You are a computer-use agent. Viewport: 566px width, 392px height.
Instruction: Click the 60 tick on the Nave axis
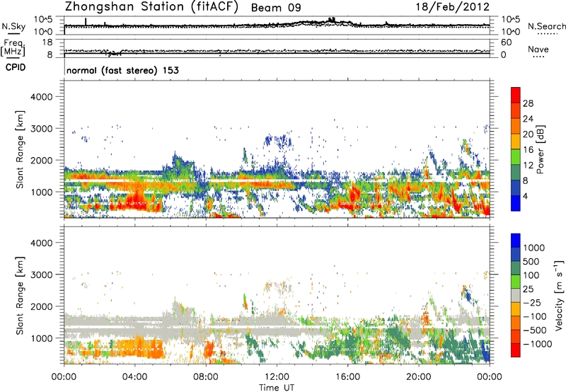coord(506,42)
